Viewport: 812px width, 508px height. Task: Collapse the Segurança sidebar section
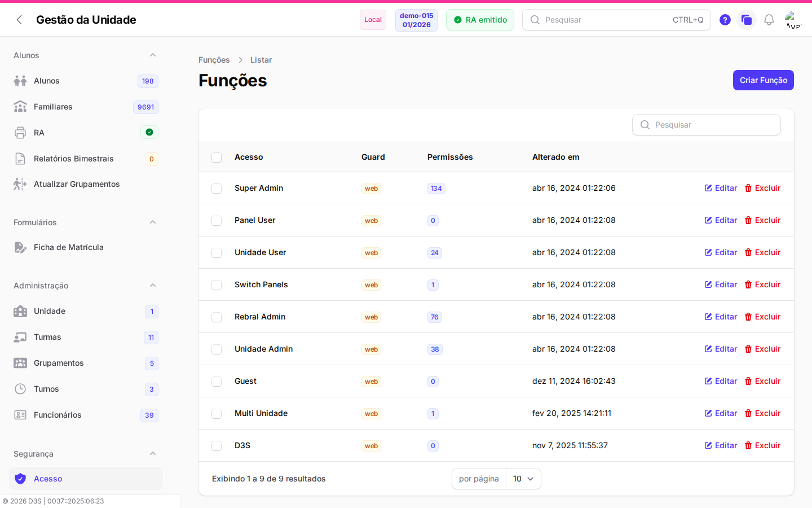pos(153,453)
